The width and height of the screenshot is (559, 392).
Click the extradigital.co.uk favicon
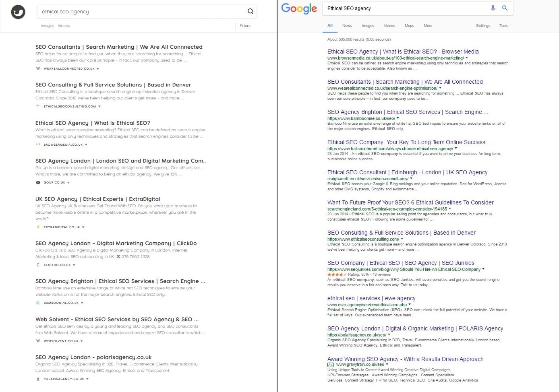pyautogui.click(x=38, y=227)
